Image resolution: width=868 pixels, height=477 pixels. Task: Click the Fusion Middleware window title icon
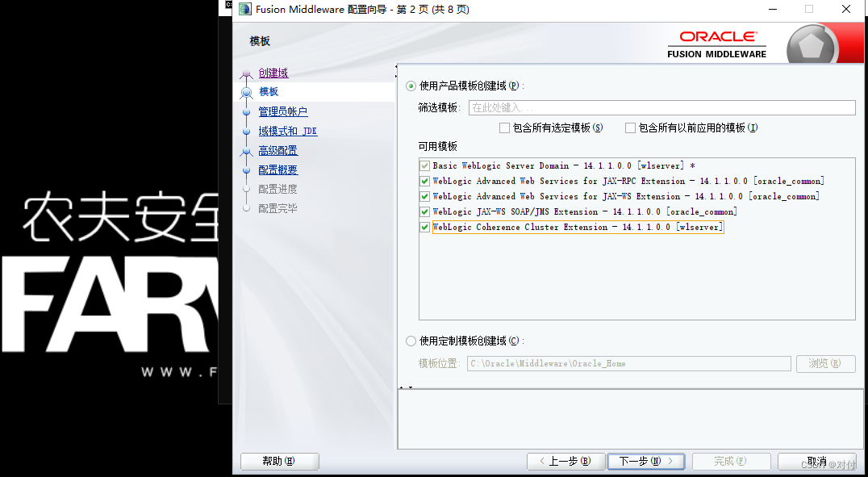click(244, 9)
